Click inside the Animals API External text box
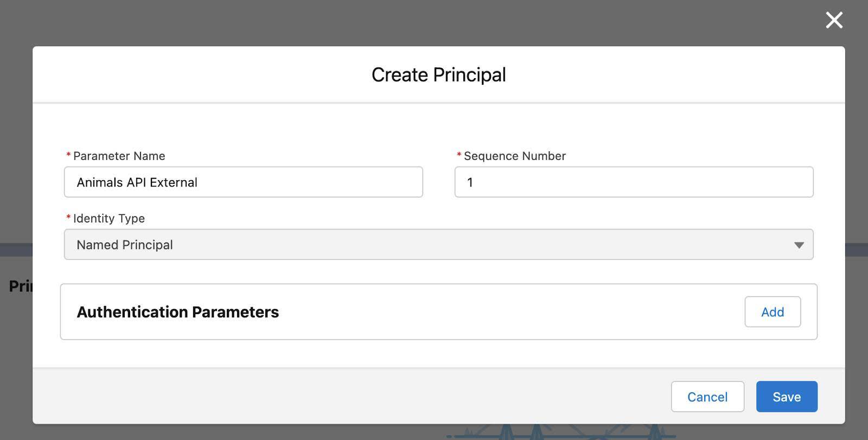This screenshot has height=440, width=868. pos(243,182)
